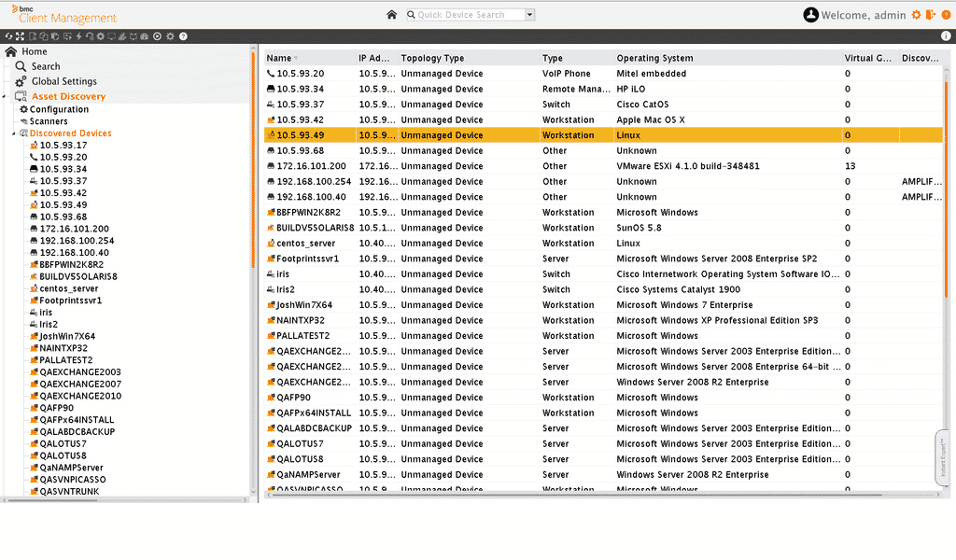The image size is (956, 560).
Task: Click the JoshWin7X64 name in table
Action: point(304,305)
